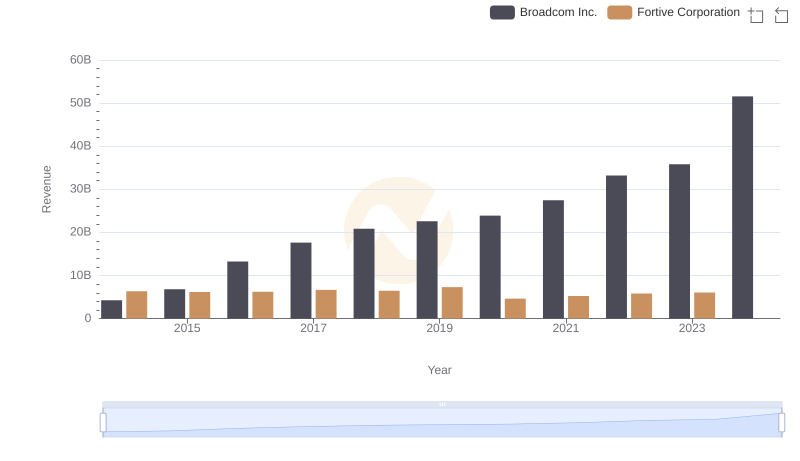Viewport: 800px width, 461px height.
Task: Click the center grip atop the zoom slider
Action: 442,404
